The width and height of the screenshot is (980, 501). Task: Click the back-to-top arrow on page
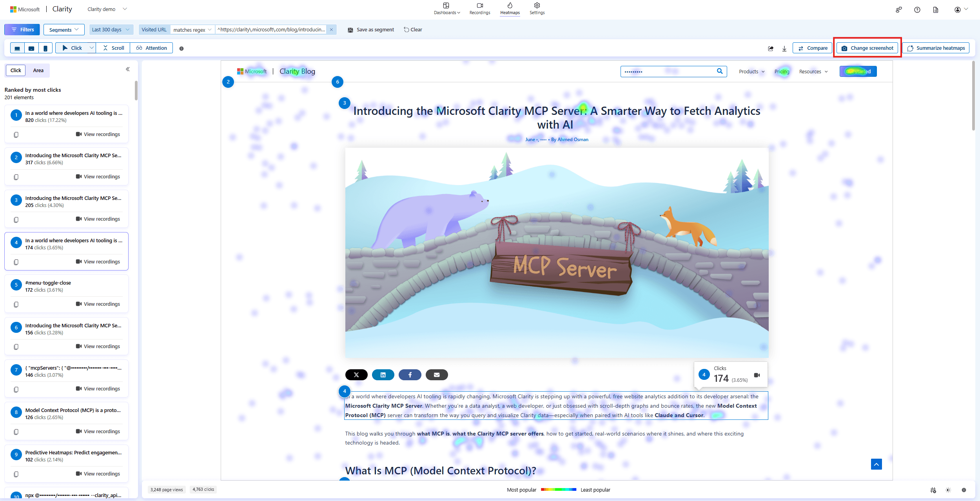point(876,464)
